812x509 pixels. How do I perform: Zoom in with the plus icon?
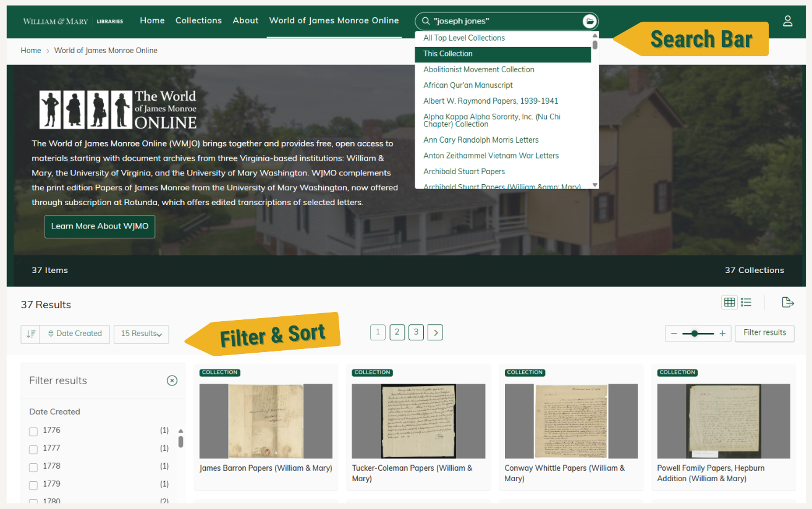[x=722, y=333]
